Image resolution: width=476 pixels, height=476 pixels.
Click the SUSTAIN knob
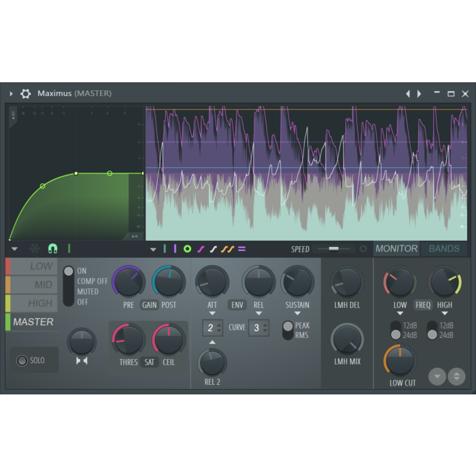297,282
